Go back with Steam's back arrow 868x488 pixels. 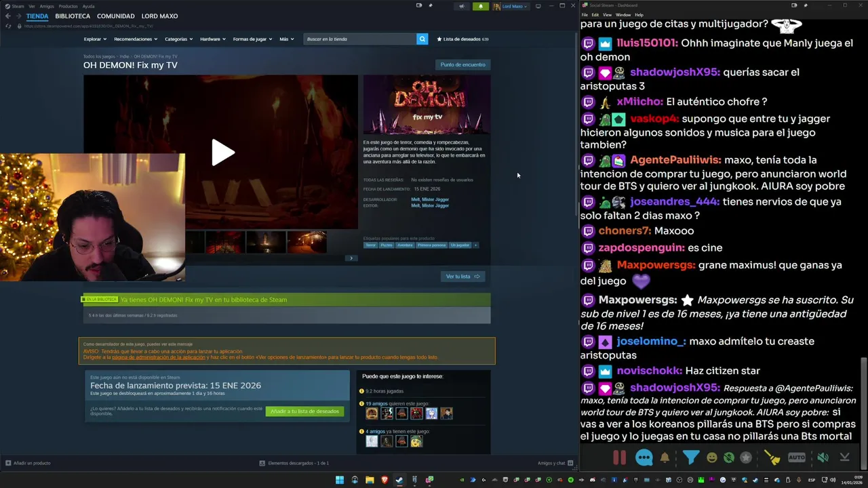click(8, 16)
